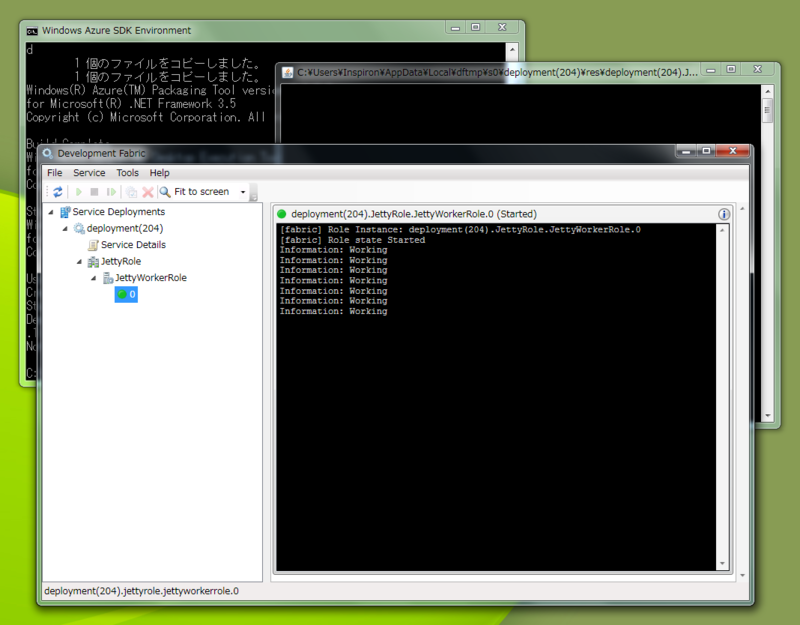Collapse the JettyWorkerRole tree node

94,278
